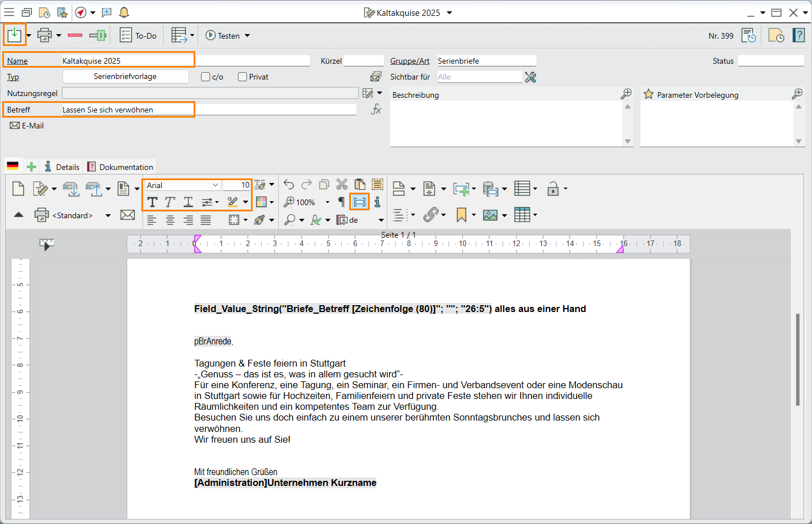Click the envelope icon in editor toolbar

click(x=128, y=215)
